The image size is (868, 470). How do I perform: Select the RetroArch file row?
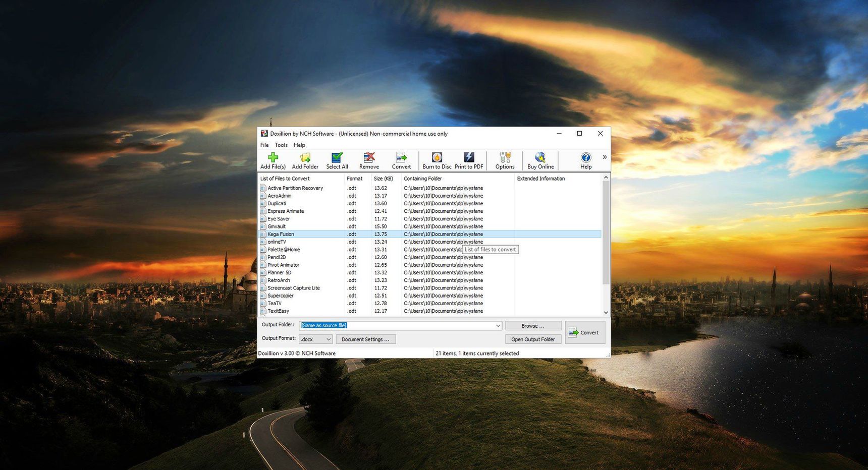(430, 280)
